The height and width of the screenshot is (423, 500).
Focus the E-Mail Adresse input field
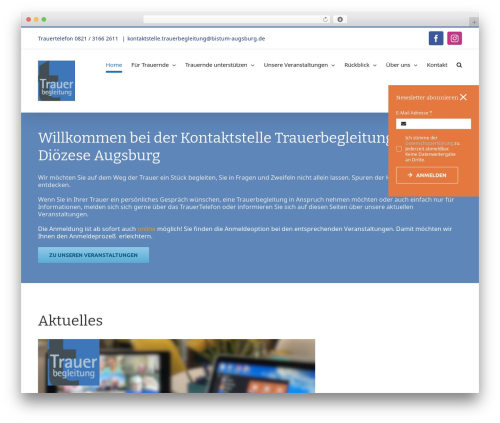coord(433,124)
